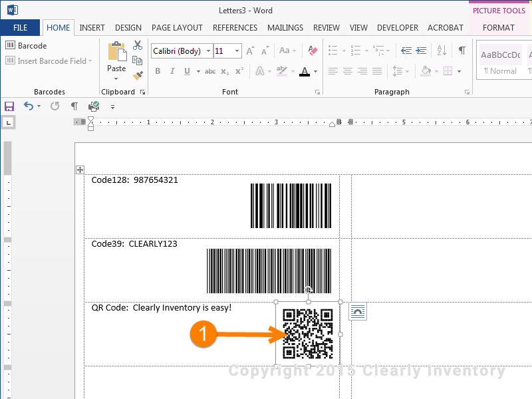Center align the text
This screenshot has width=532, height=399.
point(347,71)
